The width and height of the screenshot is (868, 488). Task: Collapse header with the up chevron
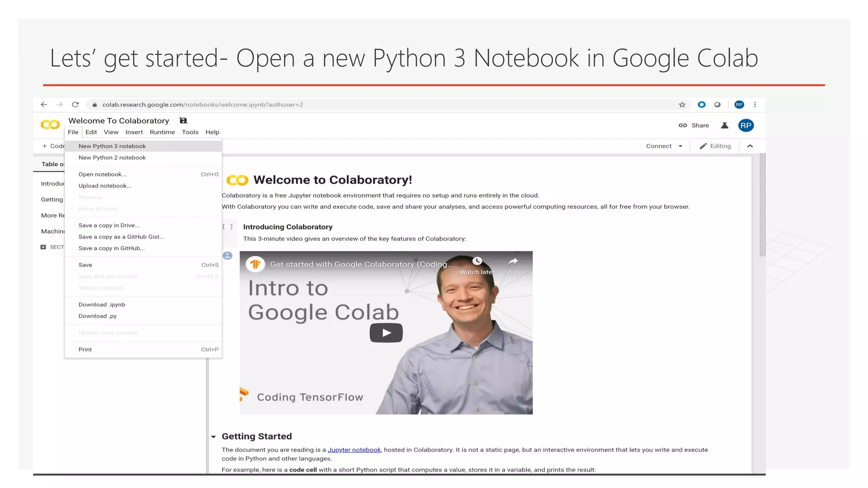tap(750, 146)
